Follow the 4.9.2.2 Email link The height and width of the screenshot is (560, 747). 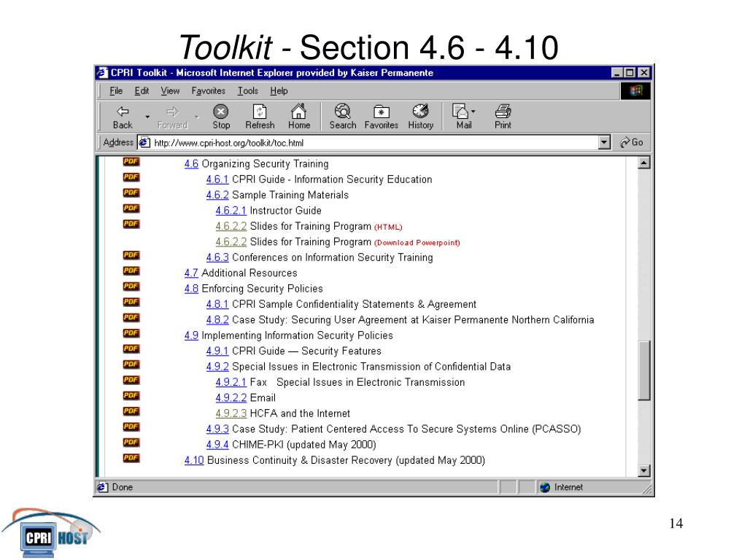[x=231, y=398]
